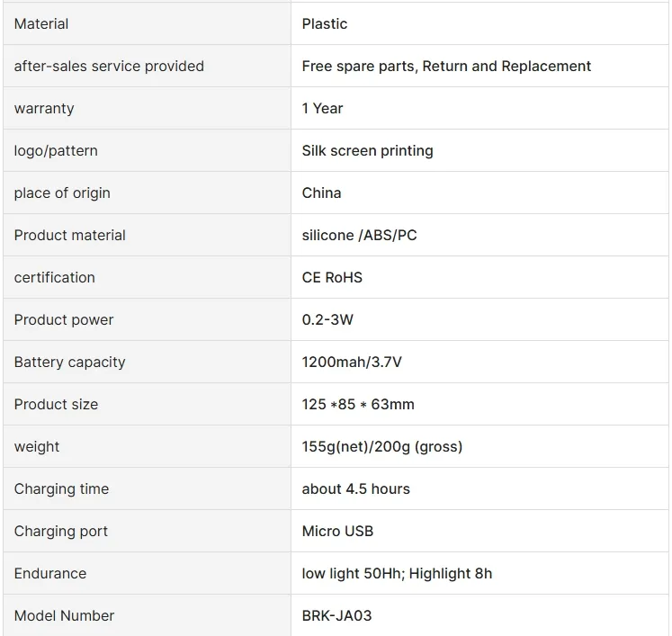This screenshot has height=636, width=672.
Task: Click silicone /ABS/PC product material value
Action: coord(359,236)
